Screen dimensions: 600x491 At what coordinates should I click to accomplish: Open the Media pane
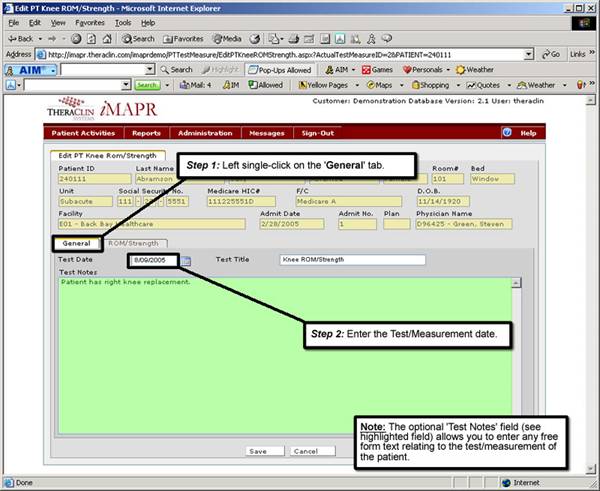coord(227,39)
